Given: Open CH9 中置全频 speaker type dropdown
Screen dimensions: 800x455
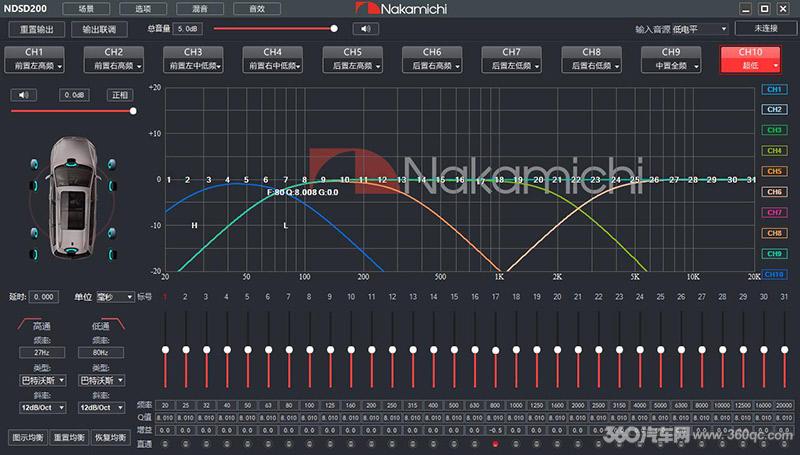Looking at the screenshot, I should [x=670, y=66].
